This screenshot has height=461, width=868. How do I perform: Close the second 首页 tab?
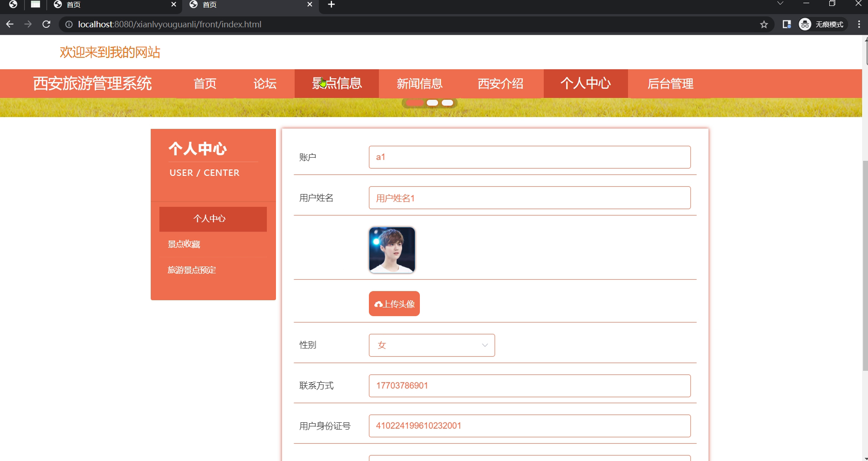coord(310,5)
